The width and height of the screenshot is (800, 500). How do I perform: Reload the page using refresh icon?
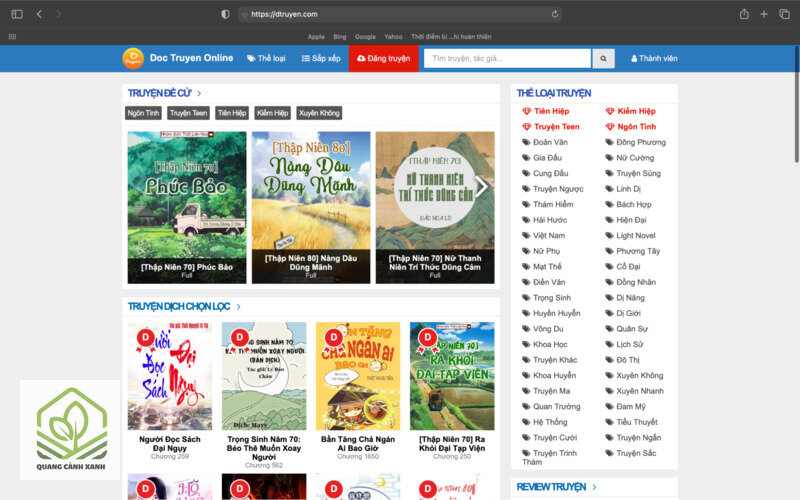(555, 14)
